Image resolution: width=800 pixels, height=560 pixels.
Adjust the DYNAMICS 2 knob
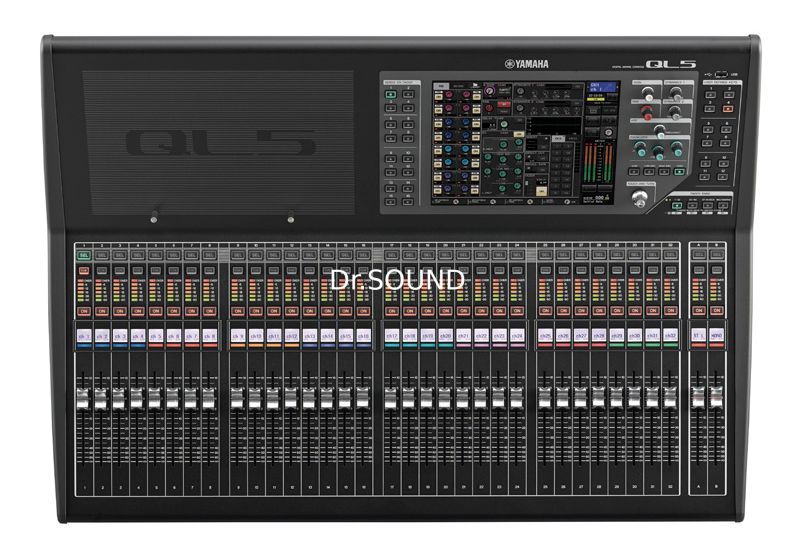(x=676, y=112)
